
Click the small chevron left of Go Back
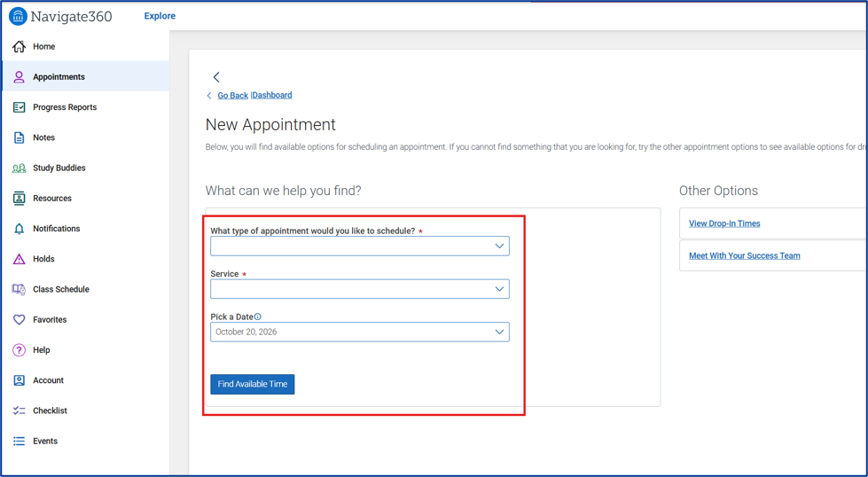pyautogui.click(x=209, y=96)
